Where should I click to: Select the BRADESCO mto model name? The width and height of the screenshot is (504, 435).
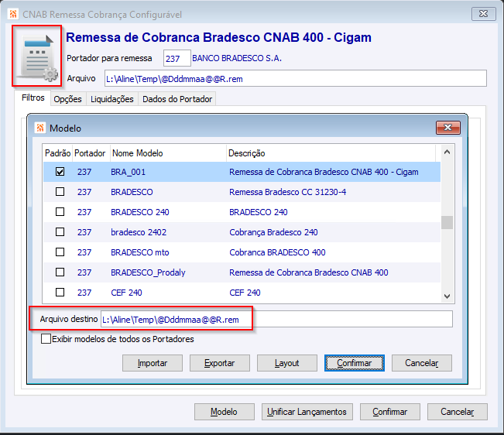tap(140, 252)
